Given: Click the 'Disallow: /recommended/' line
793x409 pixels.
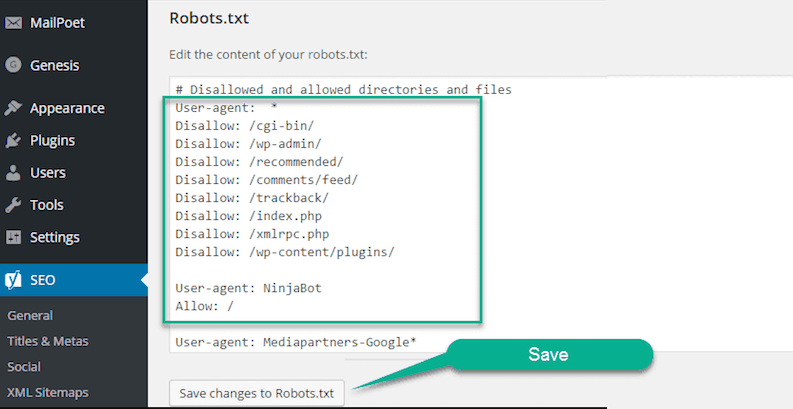Looking at the screenshot, I should 259,162.
